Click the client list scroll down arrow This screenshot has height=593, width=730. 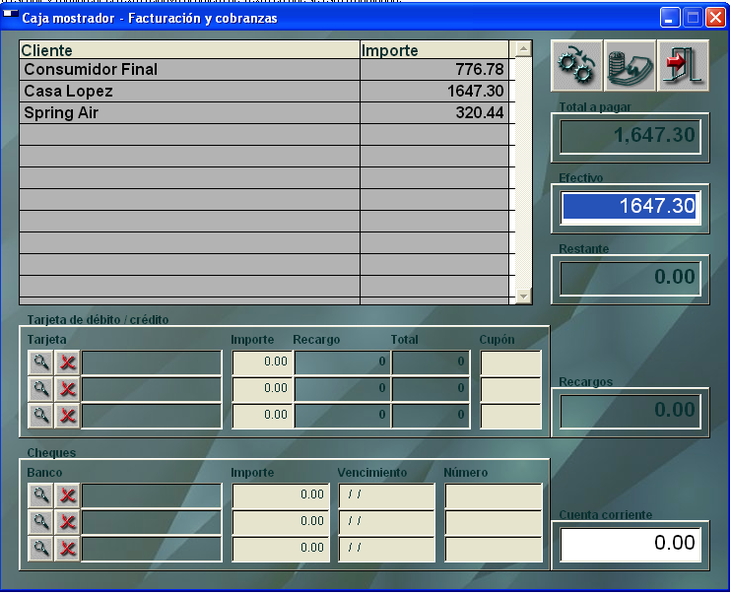(523, 296)
